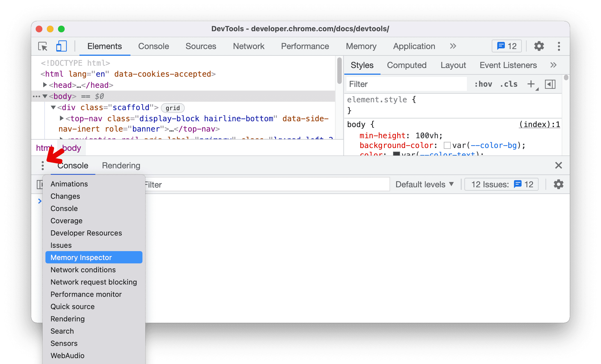Toggle the .cls class editor button
The height and width of the screenshot is (364, 601).
pos(510,84)
